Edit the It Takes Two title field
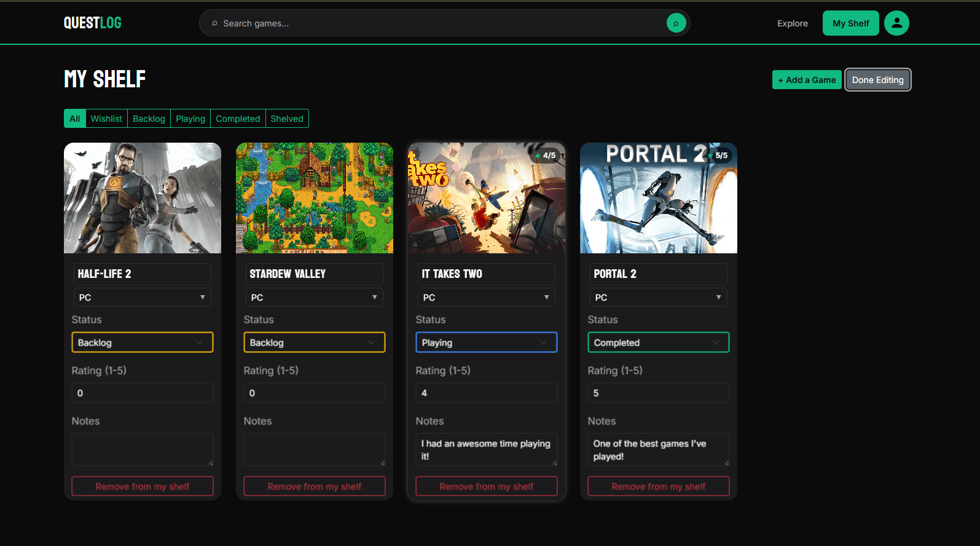This screenshot has height=546, width=980. point(487,274)
